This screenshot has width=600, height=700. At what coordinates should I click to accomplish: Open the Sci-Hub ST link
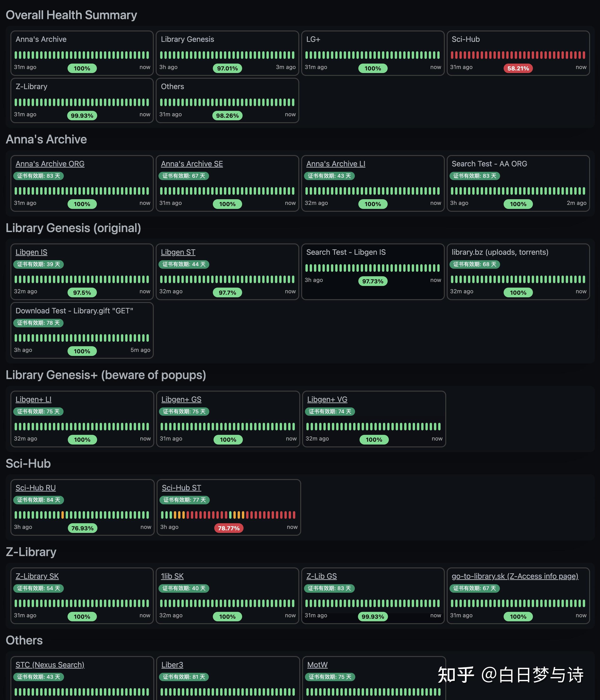181,488
